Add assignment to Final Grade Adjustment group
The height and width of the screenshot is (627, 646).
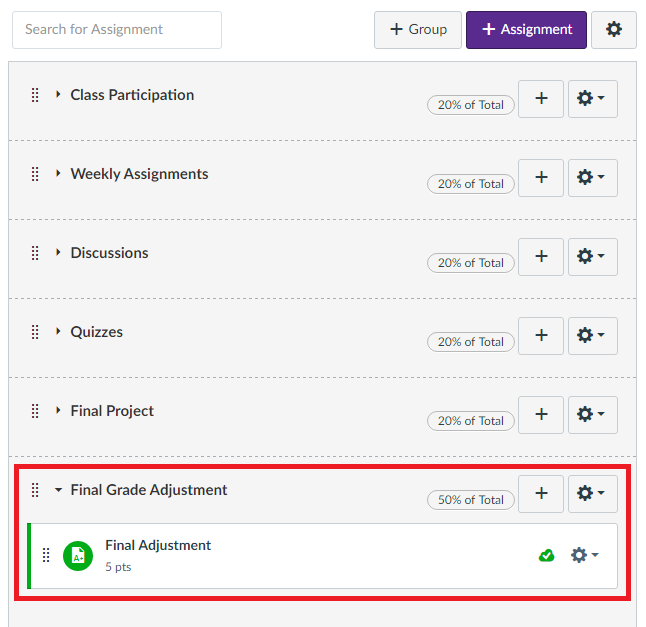tap(541, 494)
